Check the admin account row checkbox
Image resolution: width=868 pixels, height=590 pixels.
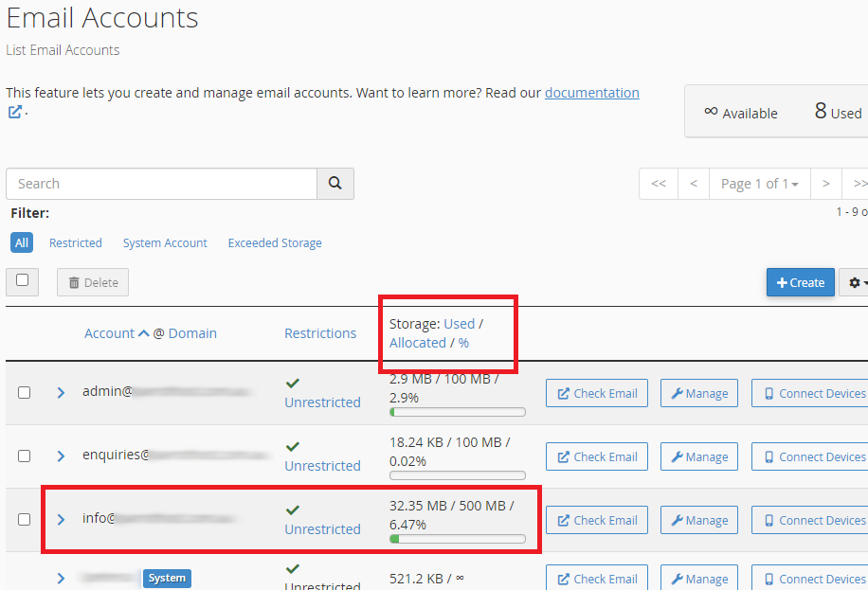point(25,393)
